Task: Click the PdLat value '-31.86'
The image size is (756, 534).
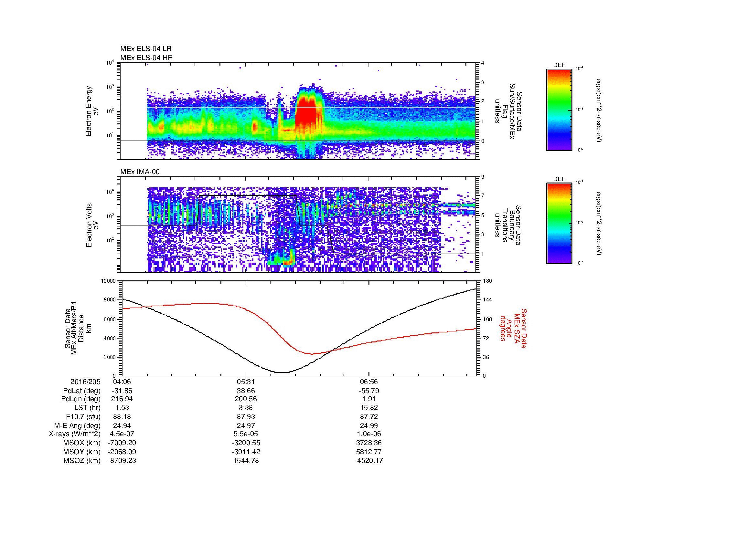Action: click(x=122, y=391)
